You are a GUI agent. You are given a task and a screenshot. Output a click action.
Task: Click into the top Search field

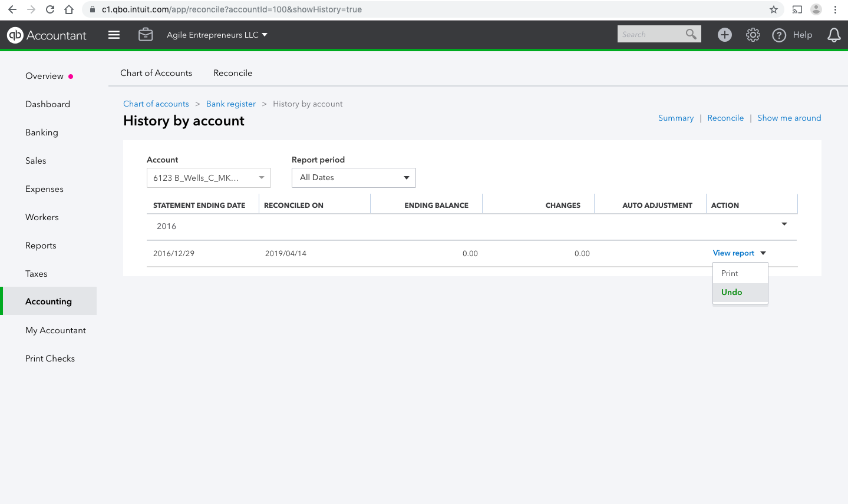[x=649, y=34]
